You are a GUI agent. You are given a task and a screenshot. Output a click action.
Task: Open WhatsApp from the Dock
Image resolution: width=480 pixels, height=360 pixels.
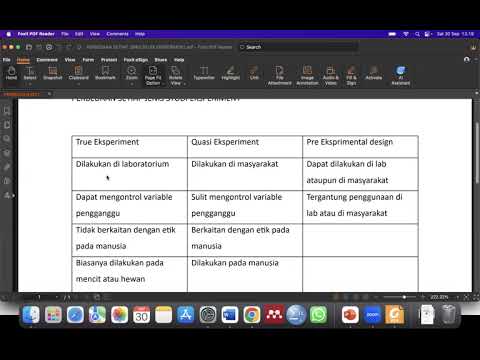[x=318, y=315]
